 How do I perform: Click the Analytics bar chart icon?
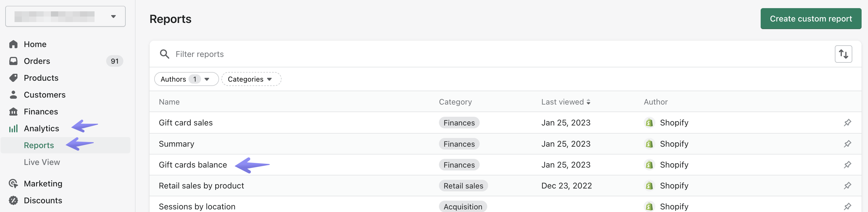[13, 128]
